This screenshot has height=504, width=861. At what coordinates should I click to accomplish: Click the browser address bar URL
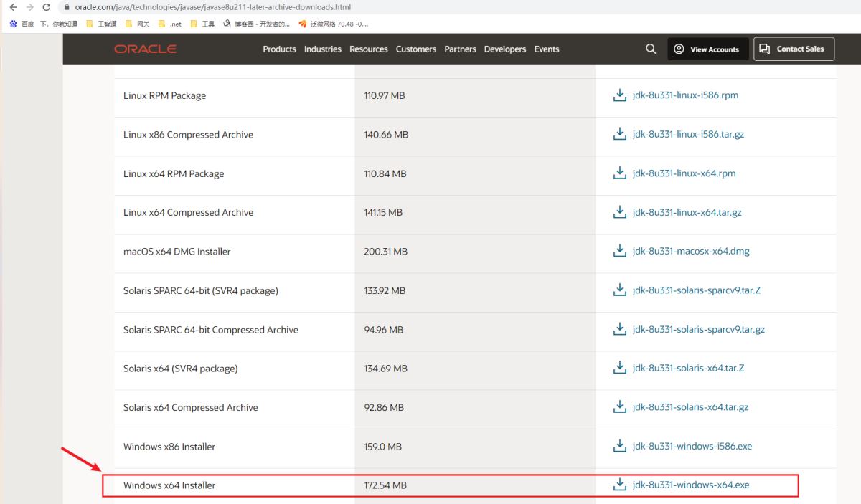[212, 7]
